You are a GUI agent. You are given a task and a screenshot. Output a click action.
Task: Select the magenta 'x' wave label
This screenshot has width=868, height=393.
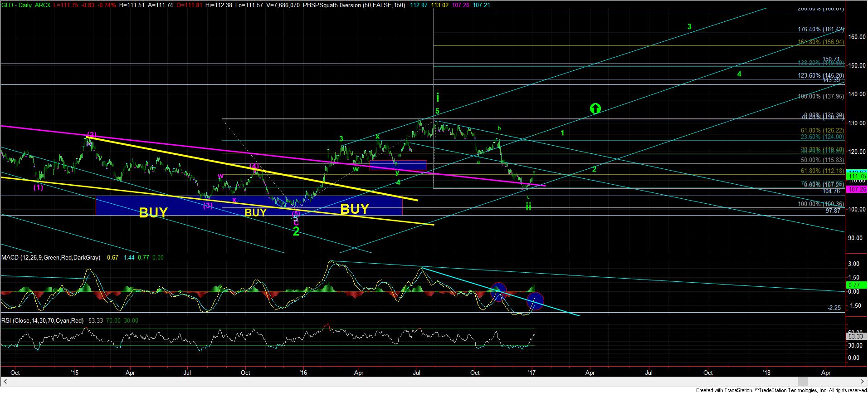[234, 200]
